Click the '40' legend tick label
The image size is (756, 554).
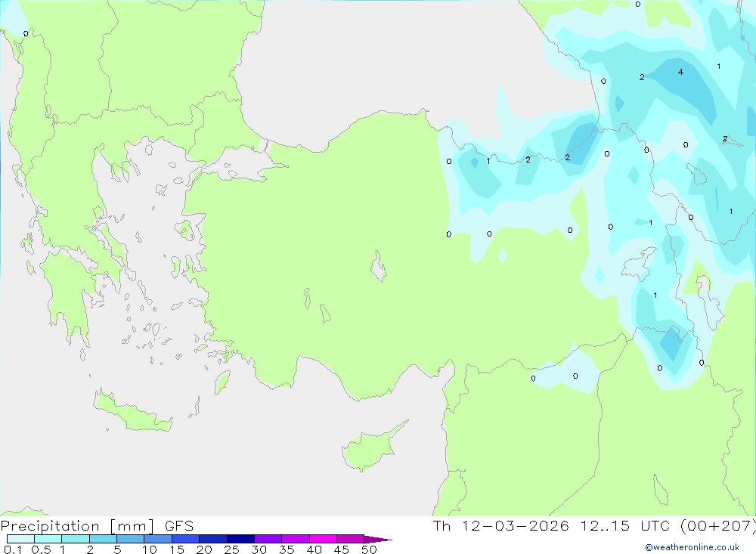[x=314, y=549]
